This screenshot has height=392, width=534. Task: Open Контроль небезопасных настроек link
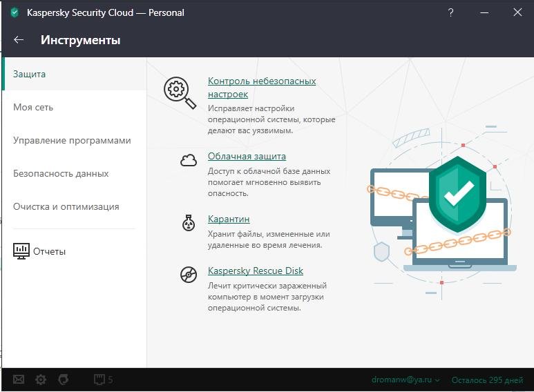(262, 88)
